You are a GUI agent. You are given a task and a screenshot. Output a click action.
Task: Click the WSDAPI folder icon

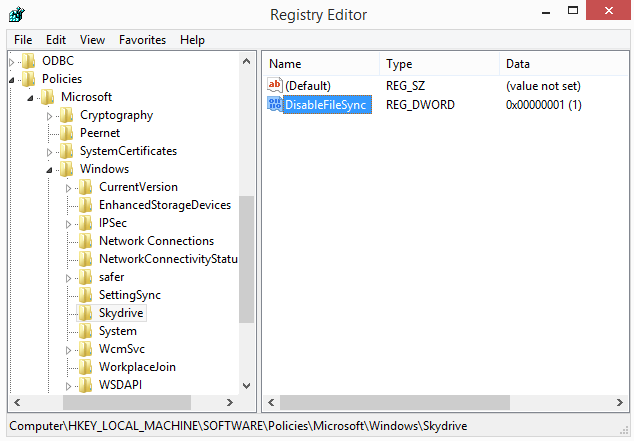click(85, 385)
